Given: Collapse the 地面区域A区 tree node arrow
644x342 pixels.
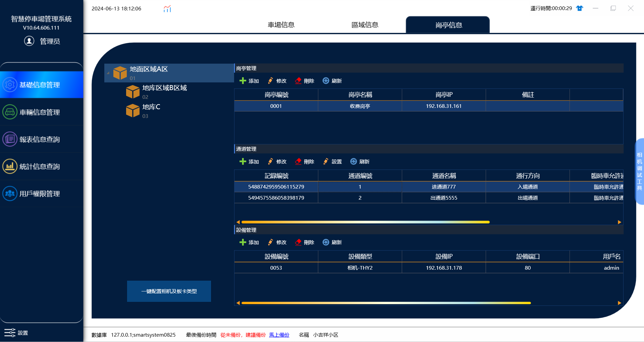Looking at the screenshot, I should [108, 73].
